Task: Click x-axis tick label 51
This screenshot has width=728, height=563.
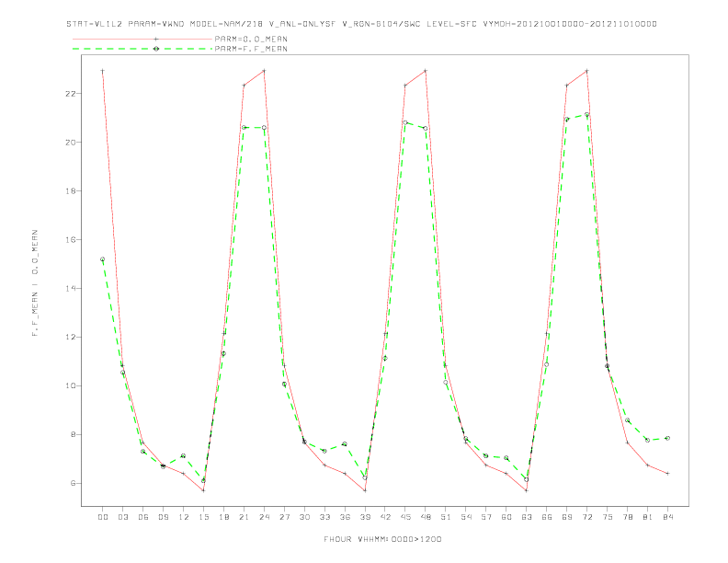Action: (x=446, y=517)
